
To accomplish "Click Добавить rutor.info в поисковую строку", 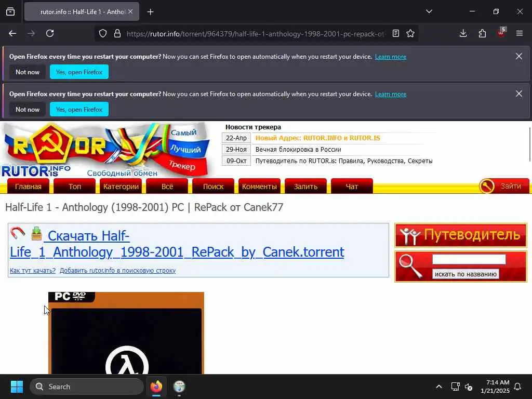I will [117, 270].
